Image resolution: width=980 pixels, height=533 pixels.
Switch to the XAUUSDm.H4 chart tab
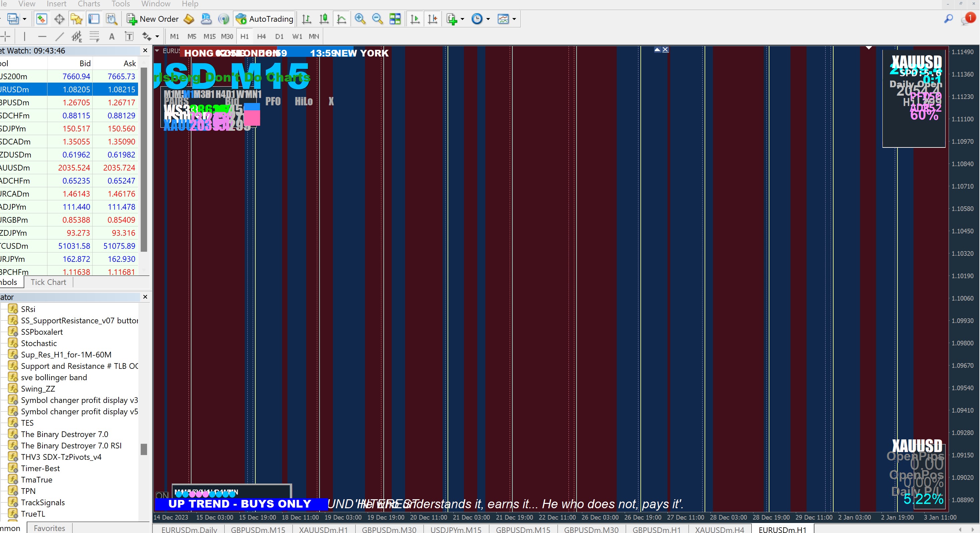point(719,529)
